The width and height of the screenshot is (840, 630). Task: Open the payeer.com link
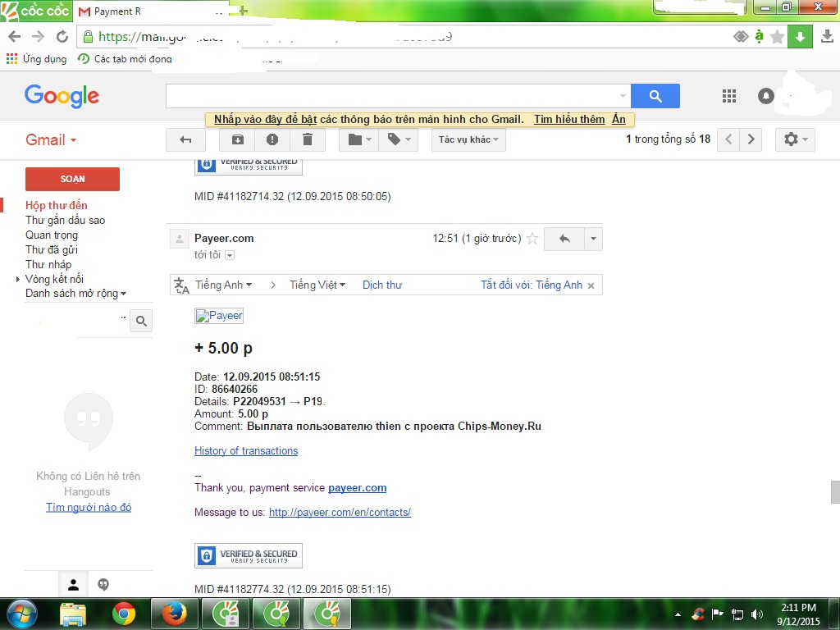[358, 488]
